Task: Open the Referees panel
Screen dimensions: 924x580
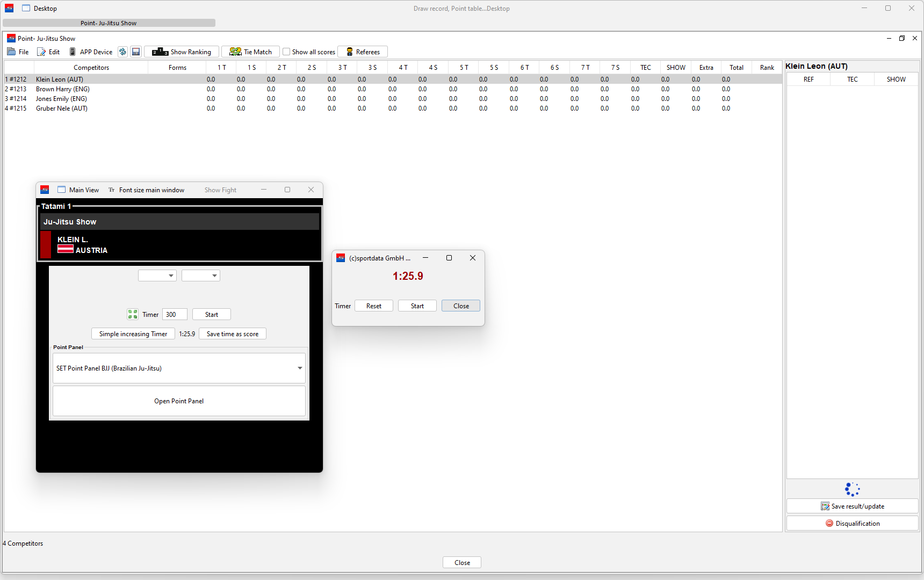Action: pyautogui.click(x=363, y=52)
